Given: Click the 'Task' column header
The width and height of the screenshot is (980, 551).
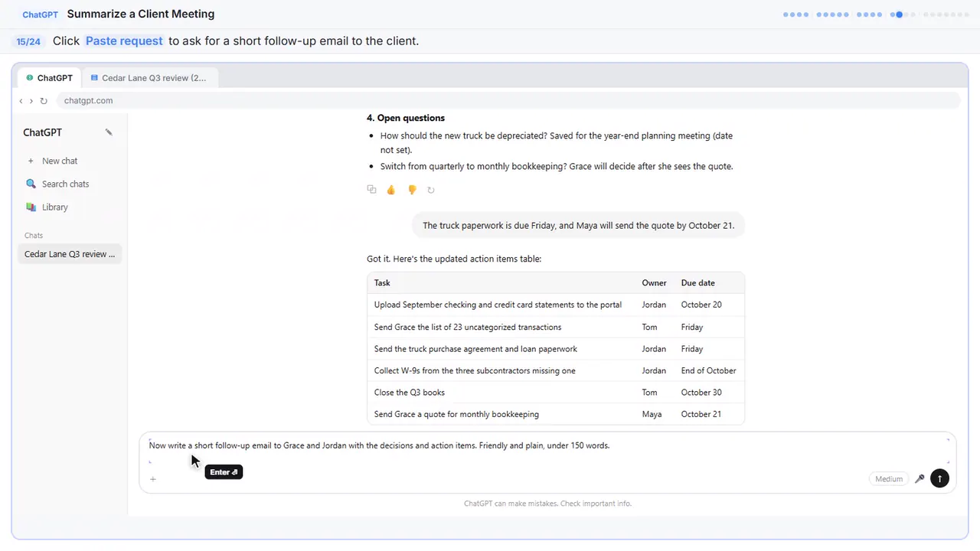Looking at the screenshot, I should tap(382, 283).
